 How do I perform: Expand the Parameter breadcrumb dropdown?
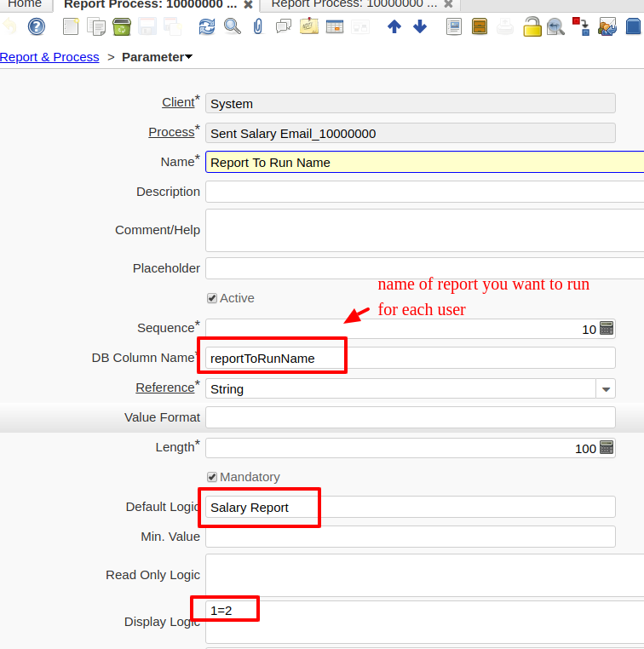pyautogui.click(x=188, y=57)
